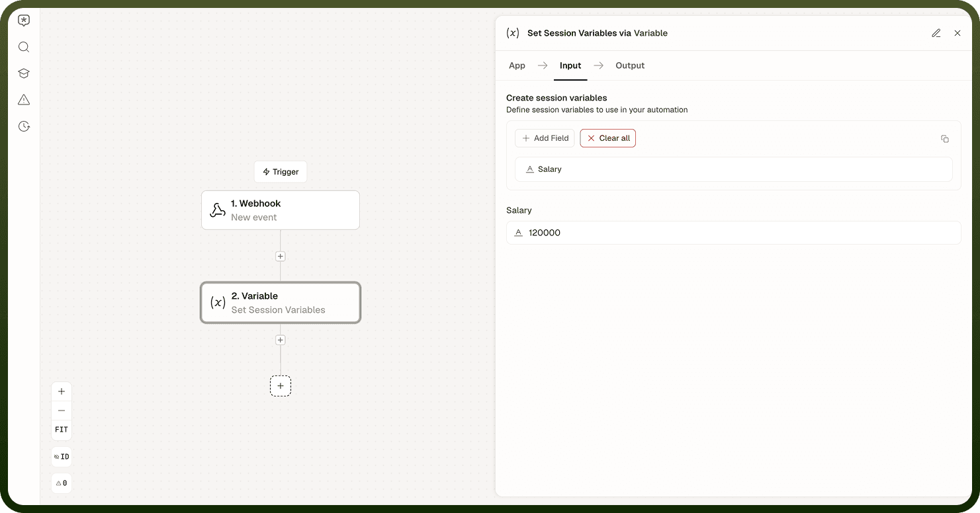Open the warnings counter showing 0

(x=62, y=483)
